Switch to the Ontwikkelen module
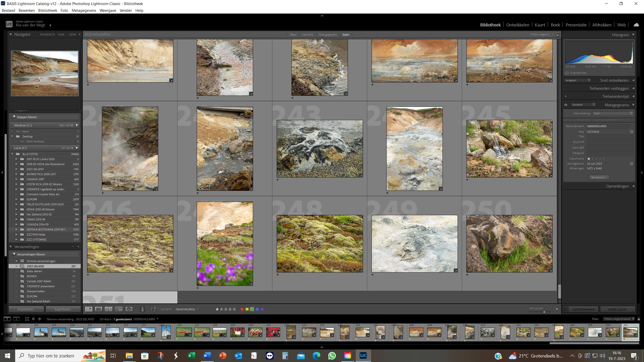The height and width of the screenshot is (362, 644). coord(517,25)
